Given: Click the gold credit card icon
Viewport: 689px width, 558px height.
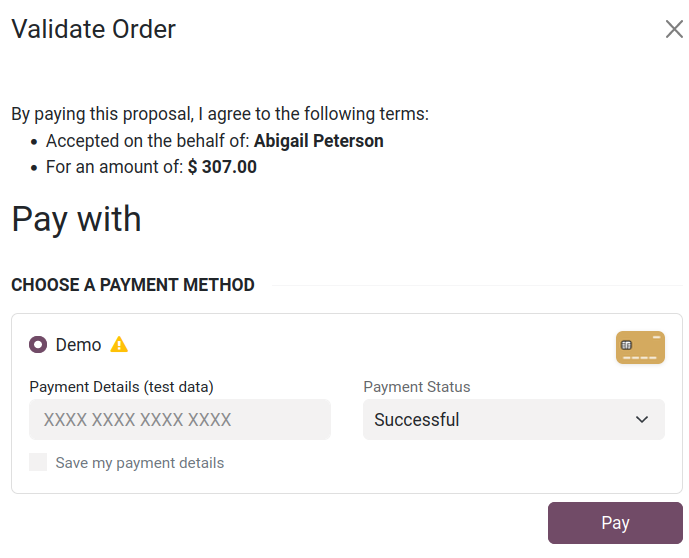Looking at the screenshot, I should coord(640,347).
